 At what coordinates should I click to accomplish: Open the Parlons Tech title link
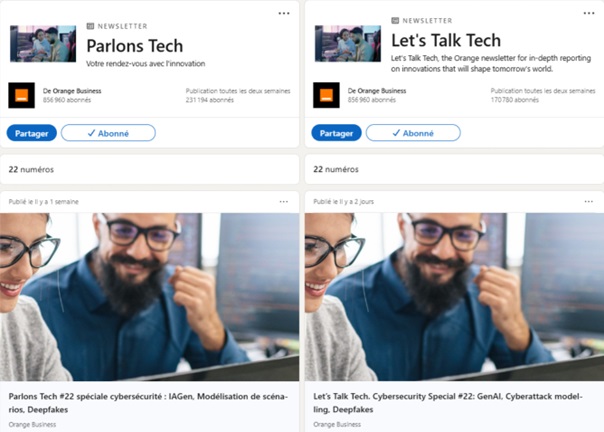(x=135, y=46)
